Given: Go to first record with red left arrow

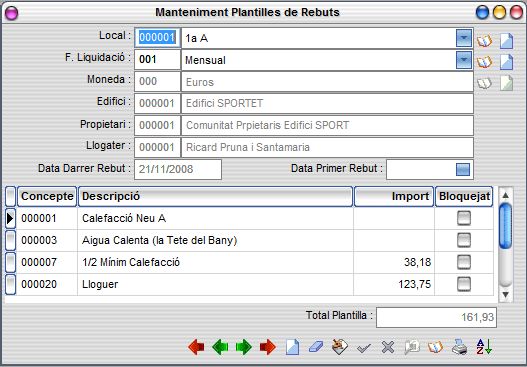Looking at the screenshot, I should (x=196, y=346).
